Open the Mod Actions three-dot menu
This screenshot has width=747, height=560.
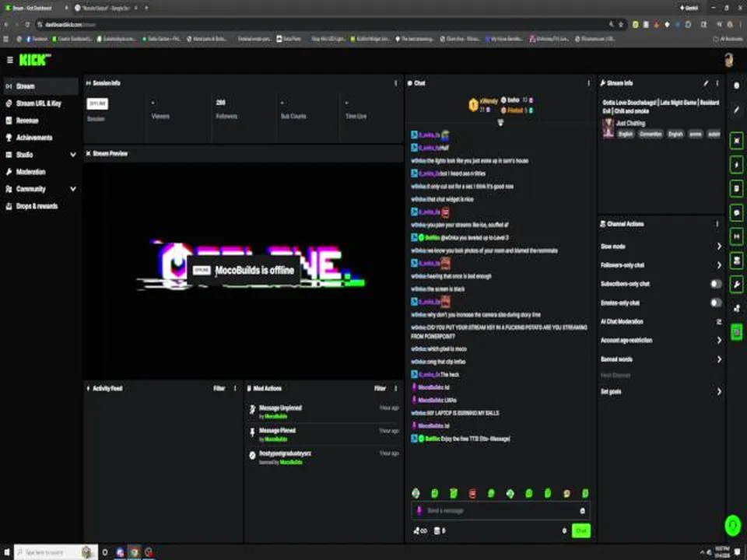click(395, 389)
